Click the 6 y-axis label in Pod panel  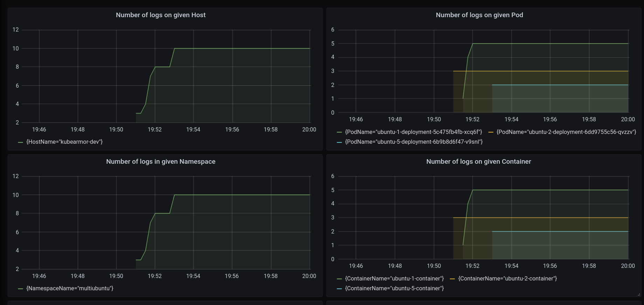(333, 30)
